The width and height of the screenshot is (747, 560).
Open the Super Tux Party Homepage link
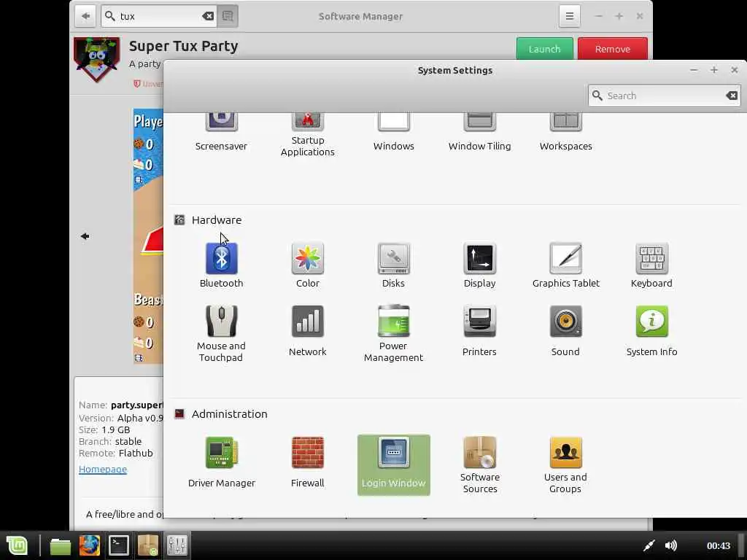[103, 469]
